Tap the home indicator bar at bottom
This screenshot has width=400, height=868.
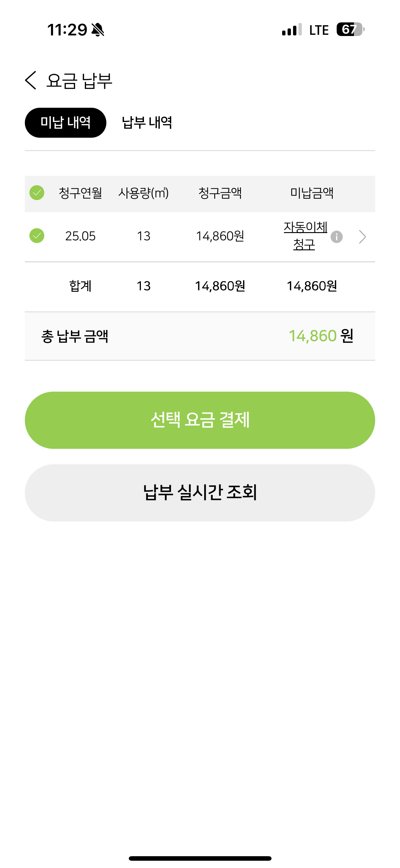pos(200,858)
